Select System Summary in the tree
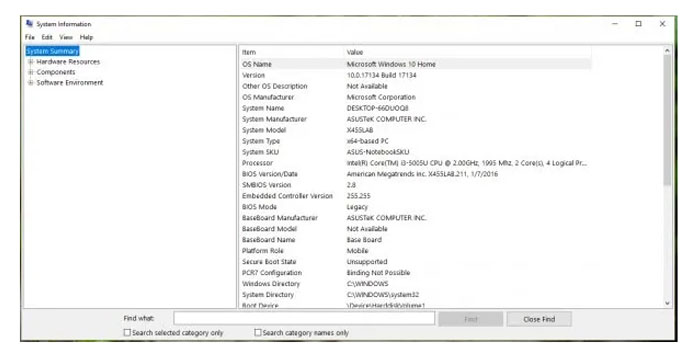This screenshot has width=683, height=364. tap(52, 51)
